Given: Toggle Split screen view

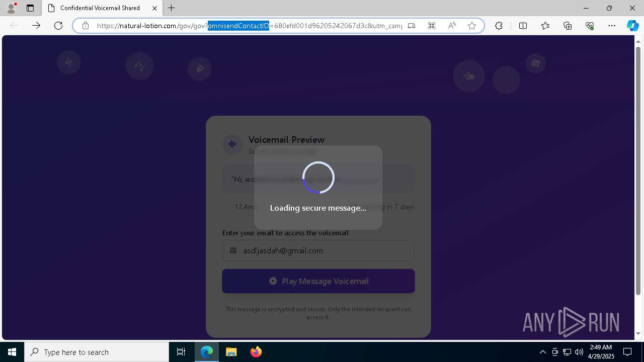Looking at the screenshot, I should click(x=523, y=26).
